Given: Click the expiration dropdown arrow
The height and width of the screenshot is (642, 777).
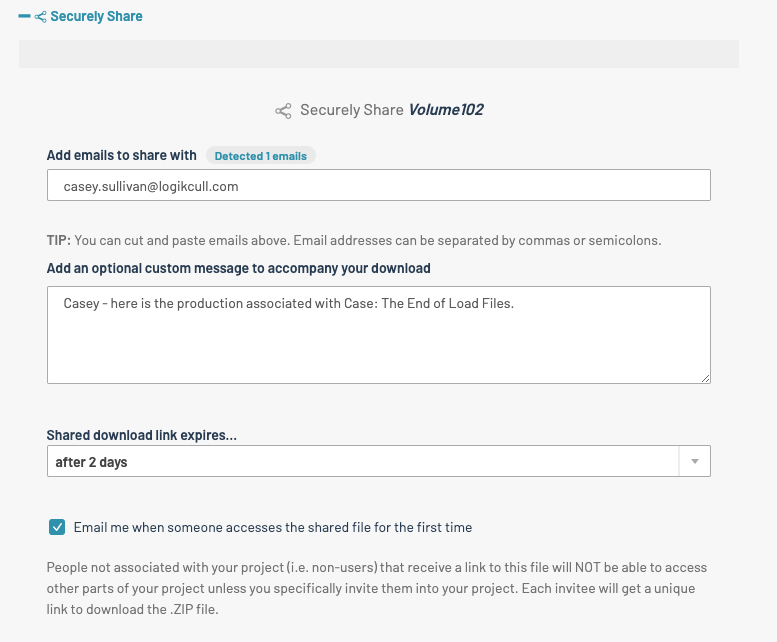Looking at the screenshot, I should pos(695,462).
